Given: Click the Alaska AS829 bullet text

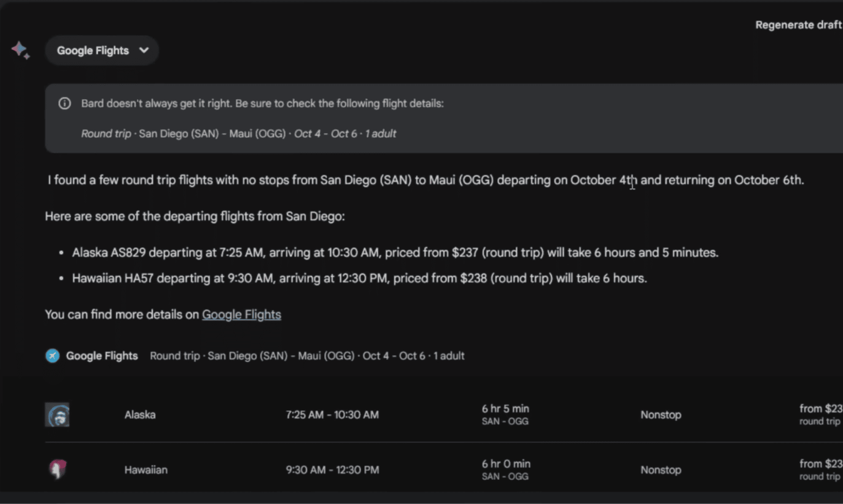Looking at the screenshot, I should [395, 253].
